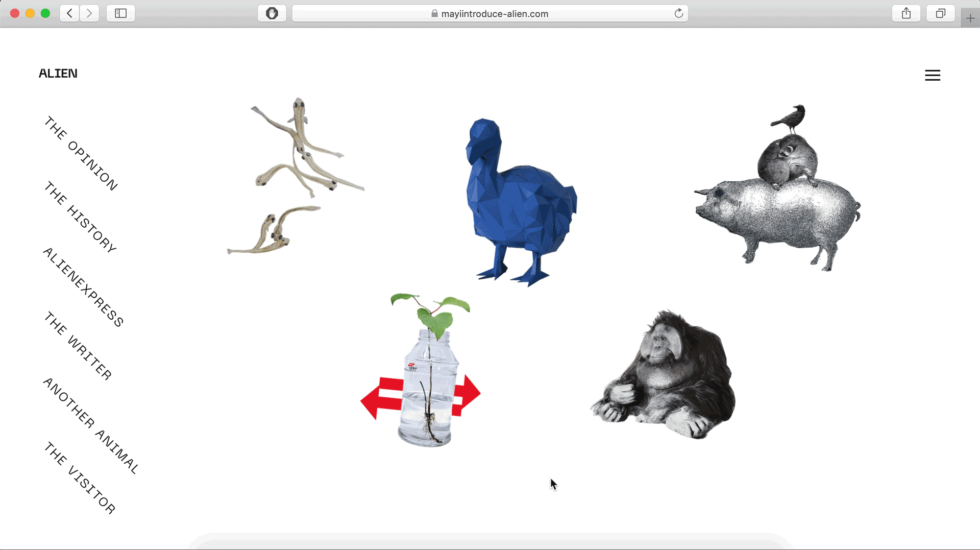Click the ALIEN site logo
This screenshot has height=550, width=980.
click(x=58, y=74)
